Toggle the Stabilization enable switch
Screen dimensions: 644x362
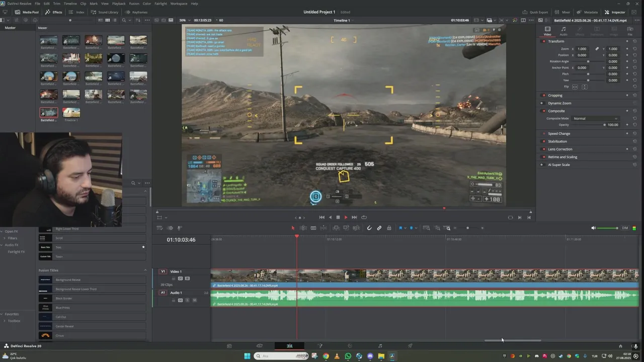coord(543,141)
